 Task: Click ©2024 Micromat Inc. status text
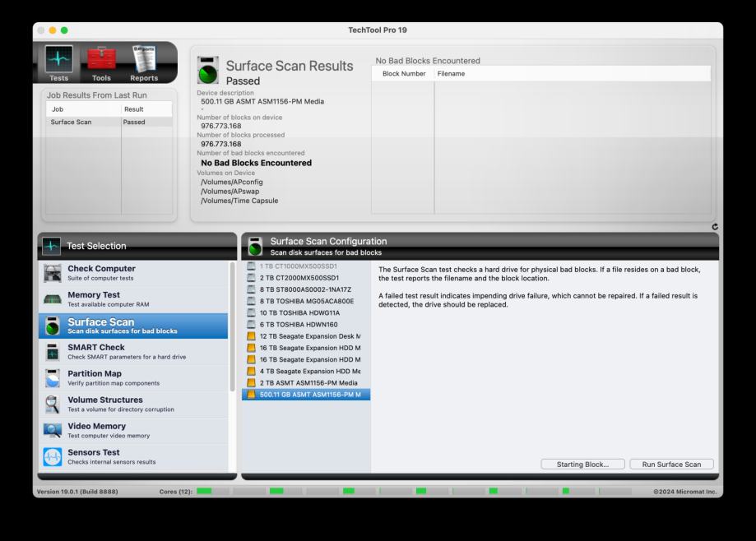684,492
